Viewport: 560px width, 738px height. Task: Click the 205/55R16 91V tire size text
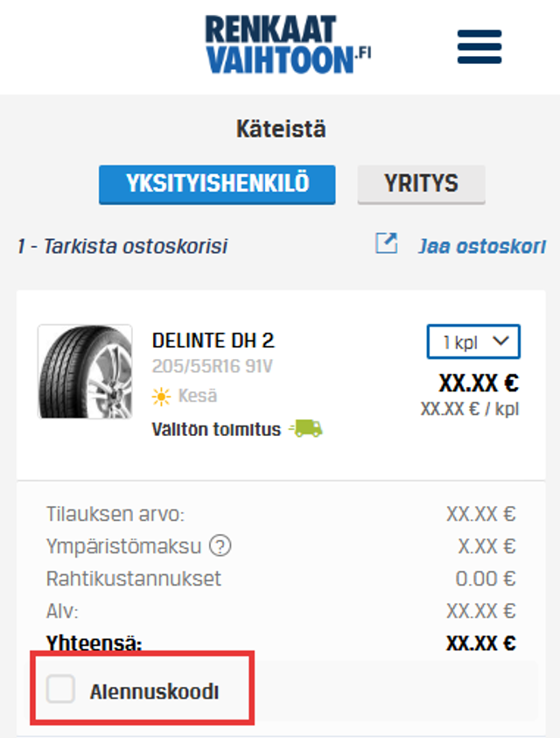tap(212, 366)
